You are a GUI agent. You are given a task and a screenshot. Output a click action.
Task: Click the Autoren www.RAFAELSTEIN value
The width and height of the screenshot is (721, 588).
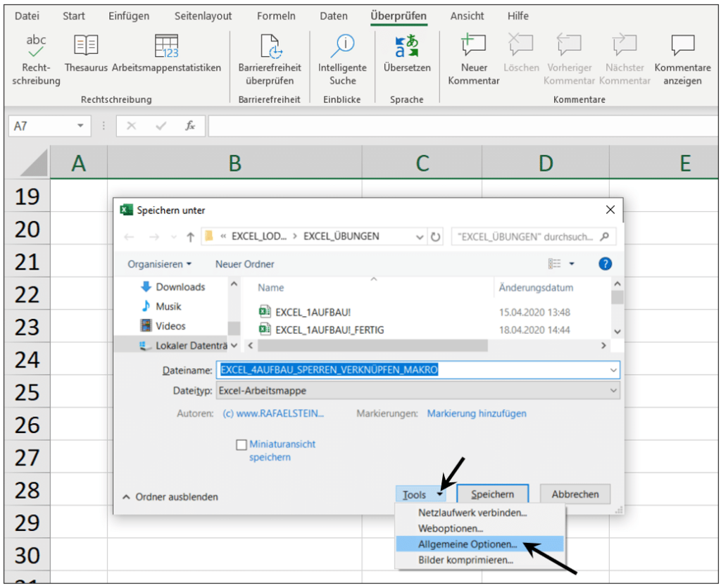[x=273, y=414]
